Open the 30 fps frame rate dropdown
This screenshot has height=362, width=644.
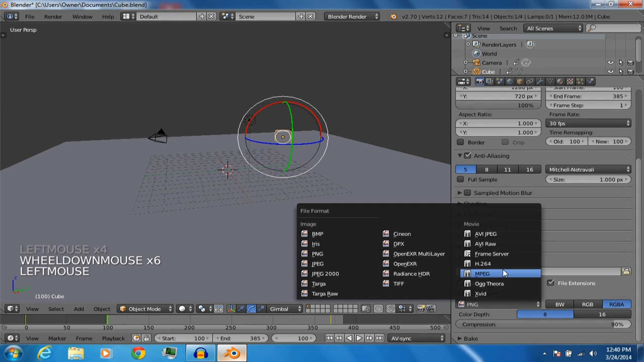(x=588, y=123)
